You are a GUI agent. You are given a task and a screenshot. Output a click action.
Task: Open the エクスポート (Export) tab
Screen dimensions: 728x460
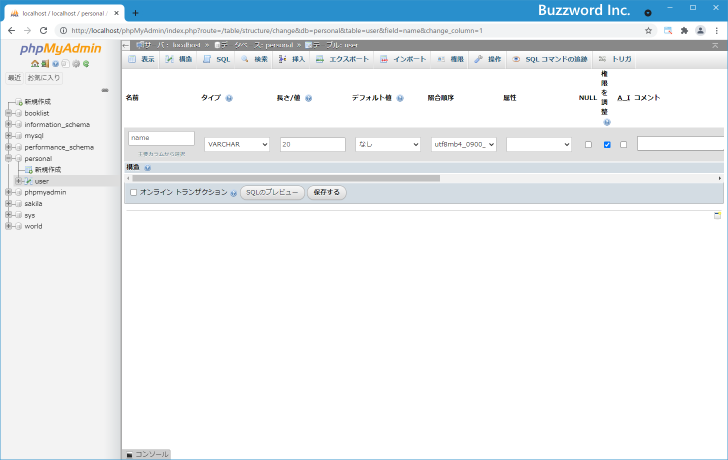point(342,59)
